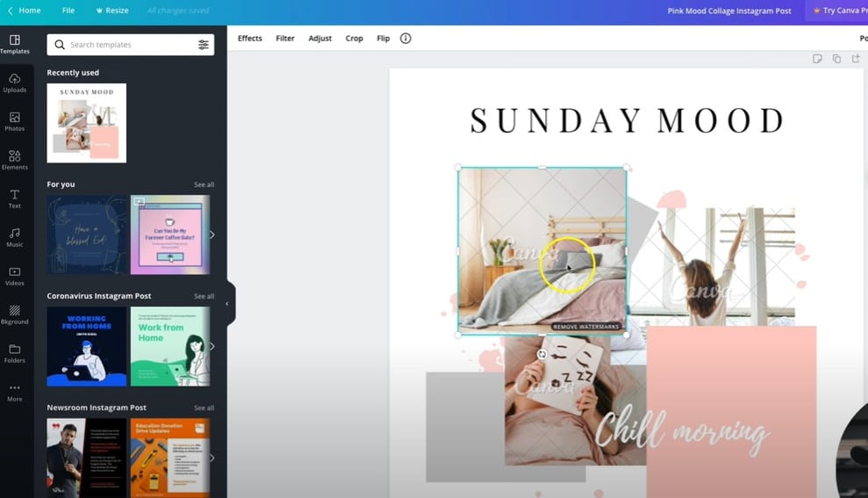Screen dimensions: 868x498
Task: Choose green Work from Home template
Action: point(170,347)
